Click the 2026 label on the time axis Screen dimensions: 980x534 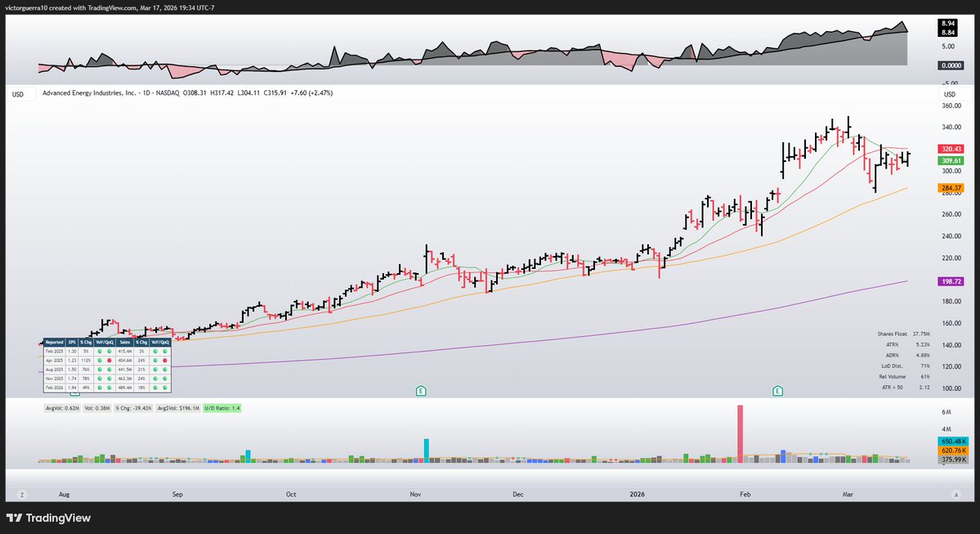tap(637, 494)
